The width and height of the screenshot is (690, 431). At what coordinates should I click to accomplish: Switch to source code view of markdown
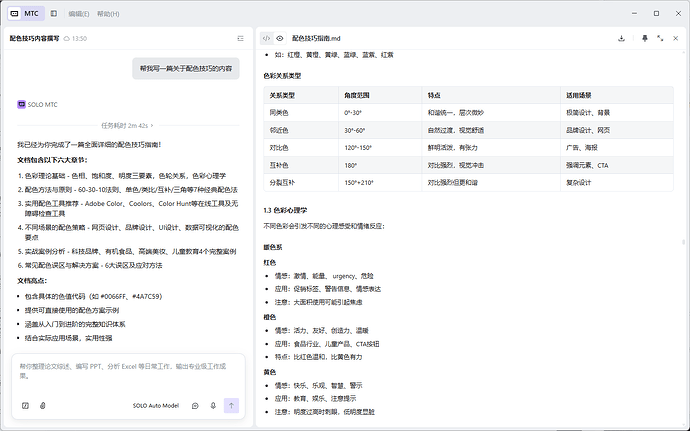[x=266, y=38]
